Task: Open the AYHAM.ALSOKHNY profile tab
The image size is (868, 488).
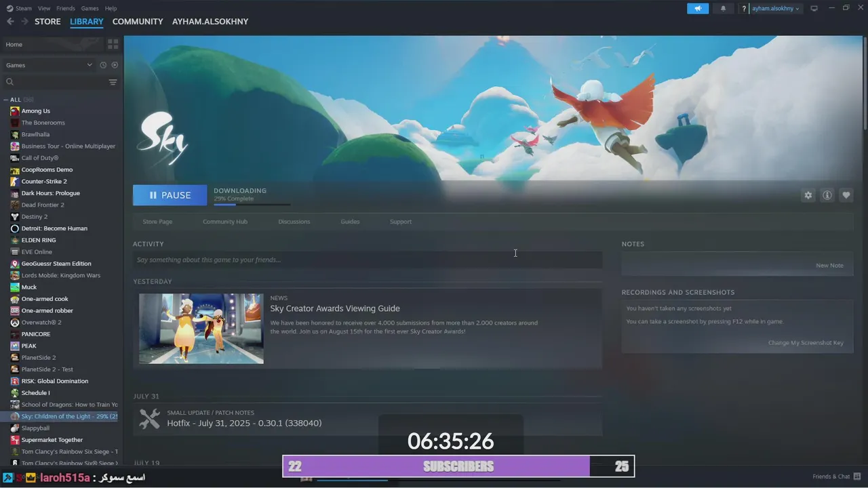Action: 210,22
